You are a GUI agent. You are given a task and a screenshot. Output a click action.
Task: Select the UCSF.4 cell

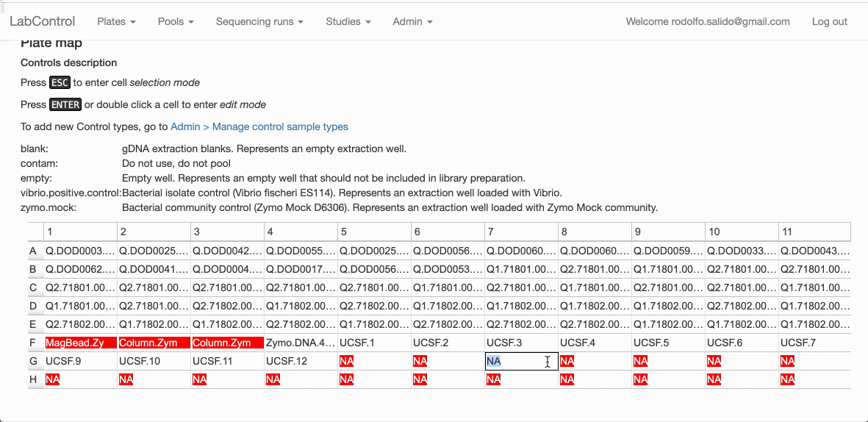[595, 343]
